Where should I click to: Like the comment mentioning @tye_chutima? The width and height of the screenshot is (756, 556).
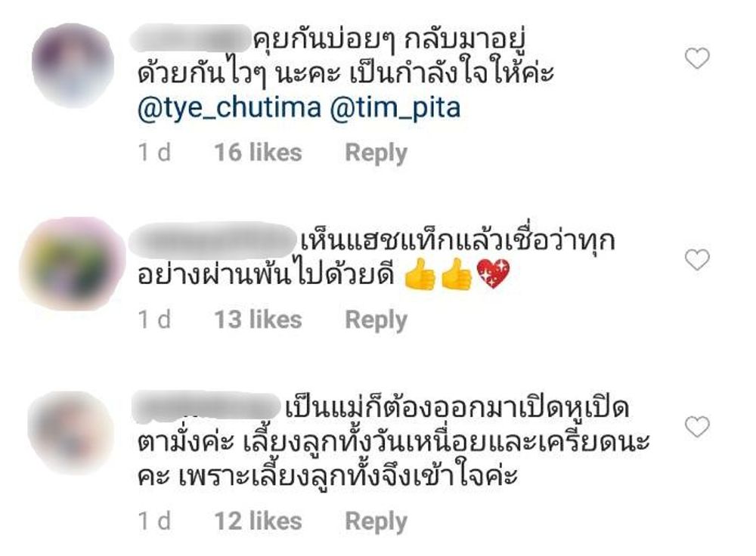point(697,58)
